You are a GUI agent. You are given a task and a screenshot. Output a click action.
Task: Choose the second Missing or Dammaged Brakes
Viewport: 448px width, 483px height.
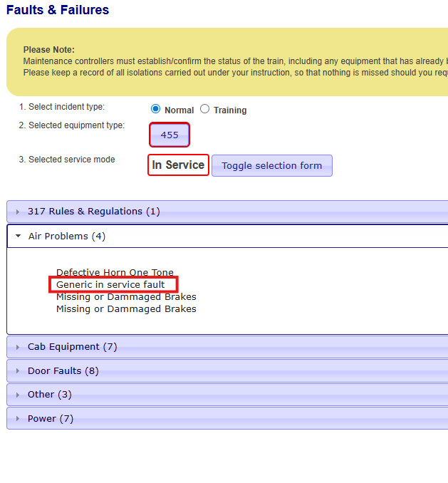point(126,309)
